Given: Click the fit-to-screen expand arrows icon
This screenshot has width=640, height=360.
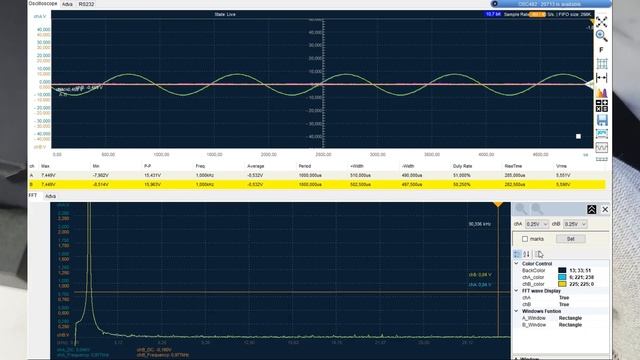Looking at the screenshot, I should [x=601, y=22].
